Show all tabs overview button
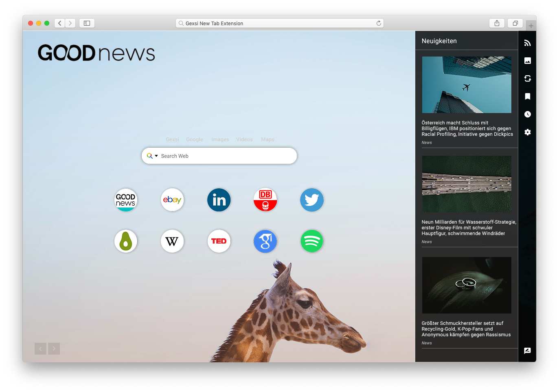 [515, 23]
